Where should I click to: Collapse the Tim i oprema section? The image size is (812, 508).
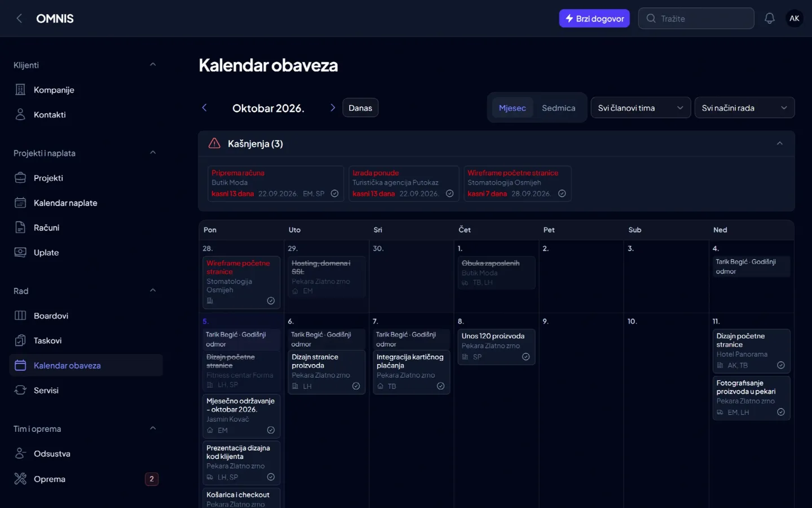[153, 428]
